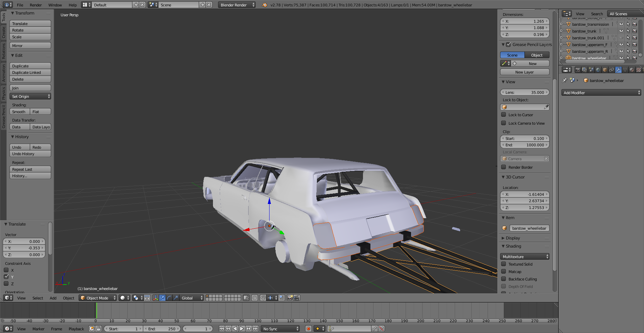Open the Render properties tab (camera icon)

578,70
